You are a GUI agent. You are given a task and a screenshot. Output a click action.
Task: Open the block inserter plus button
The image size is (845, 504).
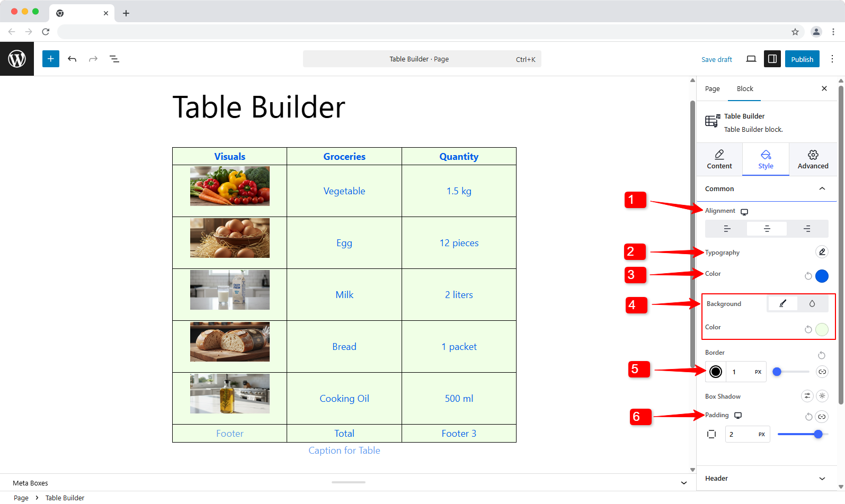click(51, 59)
